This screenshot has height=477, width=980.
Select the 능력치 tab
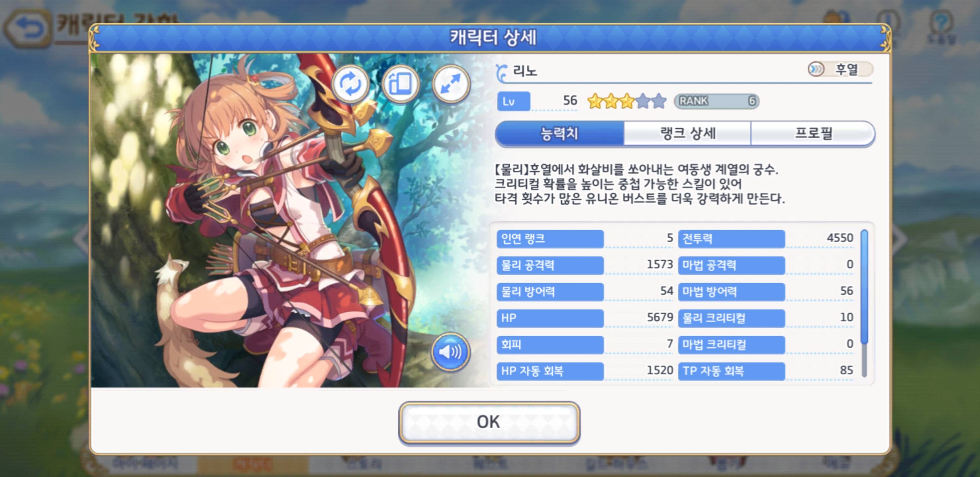pos(560,133)
